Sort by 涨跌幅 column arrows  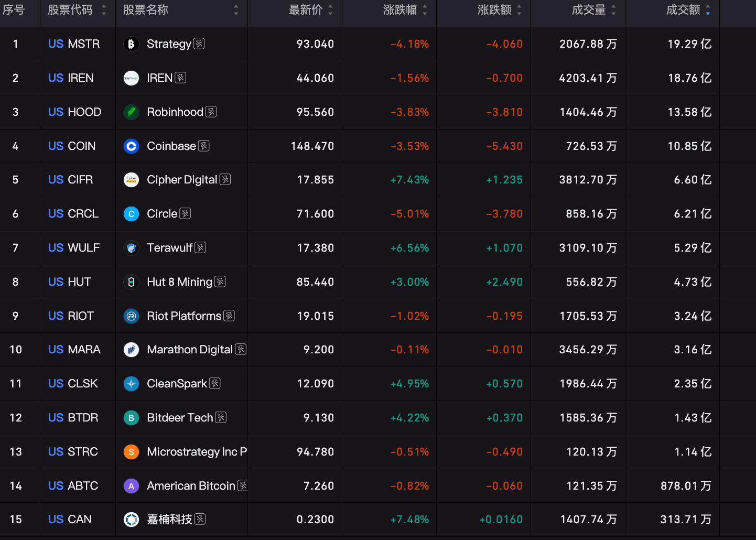tap(425, 10)
